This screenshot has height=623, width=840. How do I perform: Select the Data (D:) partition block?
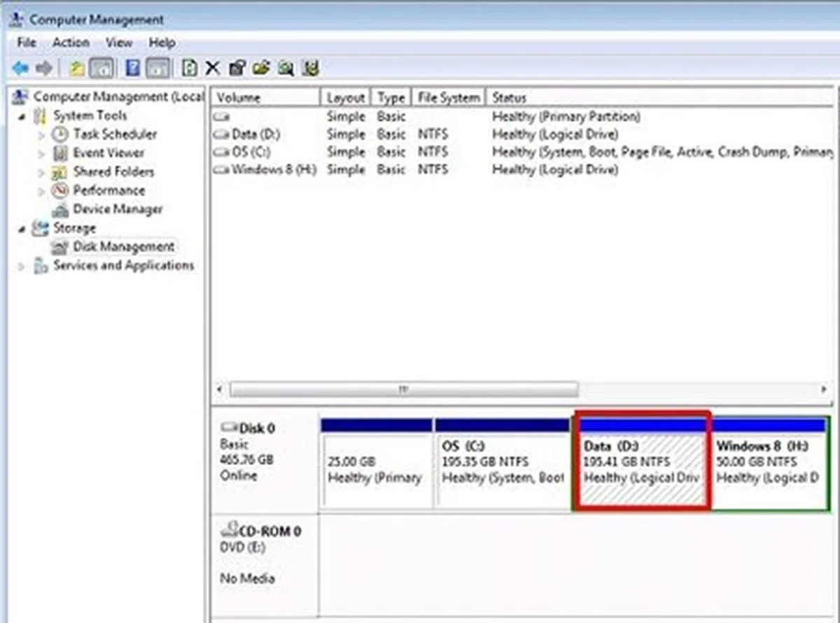tap(641, 469)
